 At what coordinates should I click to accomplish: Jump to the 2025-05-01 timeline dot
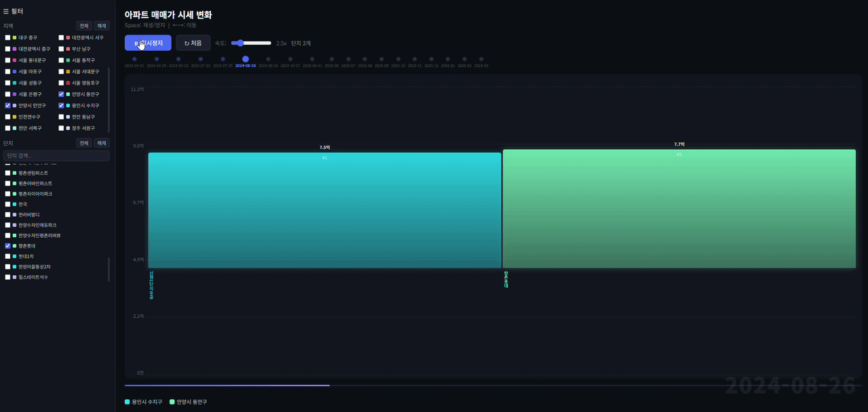(313, 60)
